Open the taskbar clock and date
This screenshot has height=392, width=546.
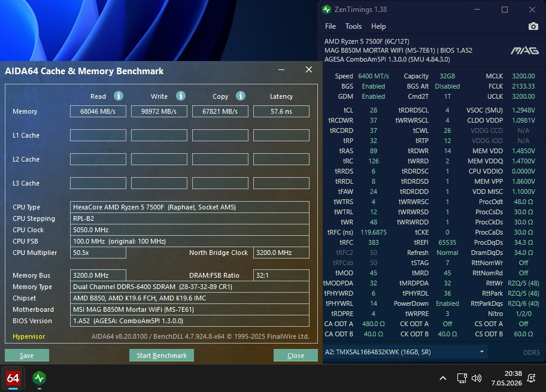(x=506, y=378)
